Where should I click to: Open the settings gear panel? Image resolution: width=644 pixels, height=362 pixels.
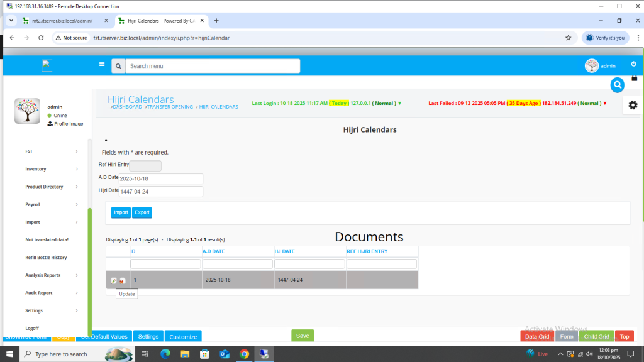click(633, 105)
